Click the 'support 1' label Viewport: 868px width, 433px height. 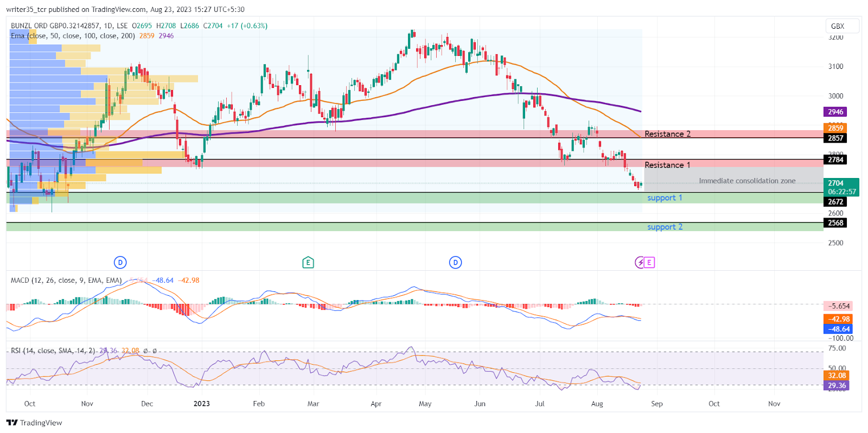665,198
